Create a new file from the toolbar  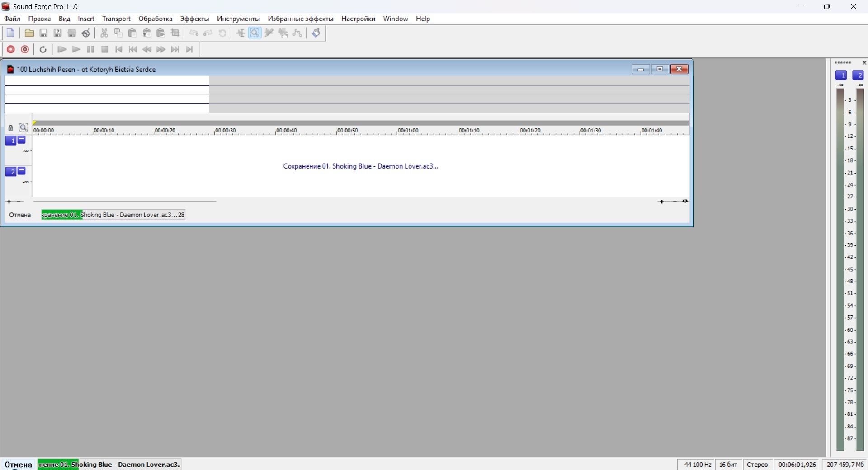pos(11,33)
